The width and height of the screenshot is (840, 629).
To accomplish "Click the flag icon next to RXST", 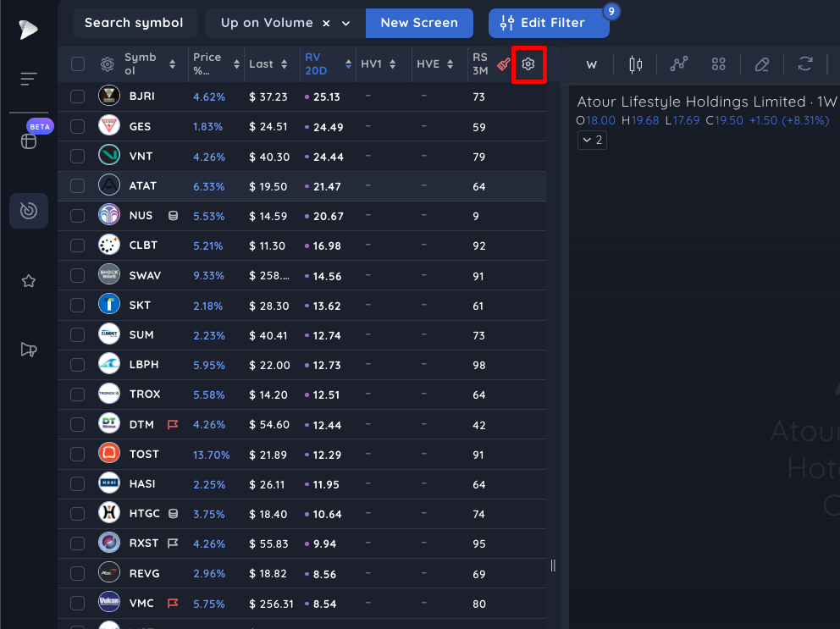I will click(173, 543).
